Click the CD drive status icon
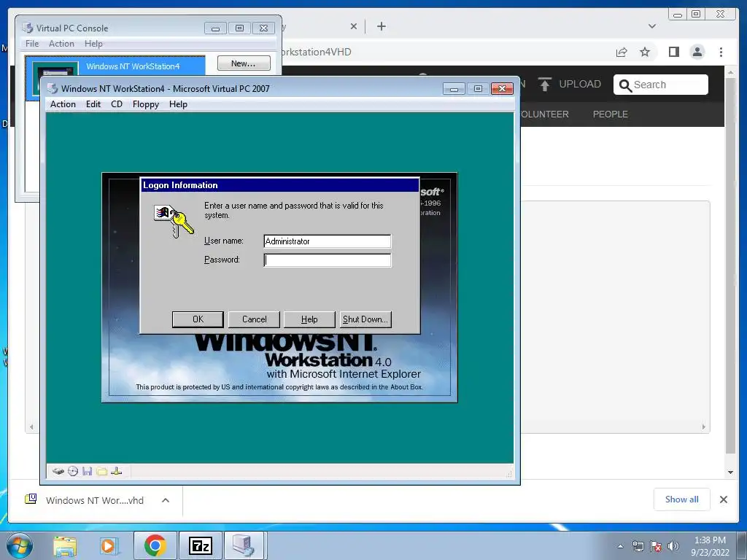Screen dimensions: 747x560 73,471
